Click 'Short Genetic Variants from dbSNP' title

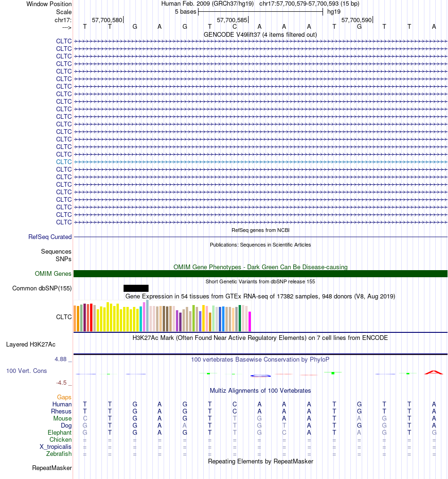[x=260, y=281]
